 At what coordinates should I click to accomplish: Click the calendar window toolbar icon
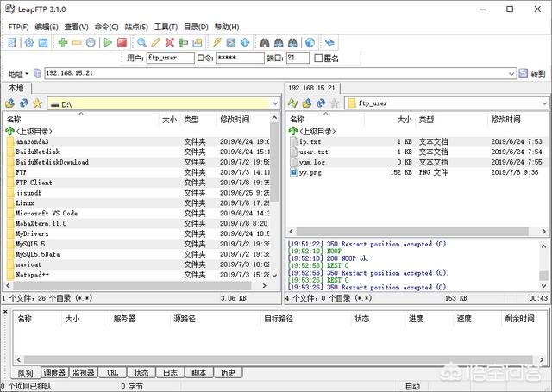pyautogui.click(x=43, y=42)
